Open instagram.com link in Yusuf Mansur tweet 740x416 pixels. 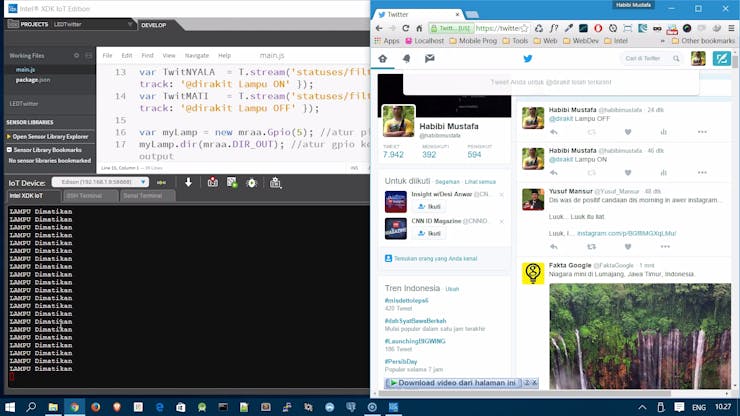coord(627,233)
